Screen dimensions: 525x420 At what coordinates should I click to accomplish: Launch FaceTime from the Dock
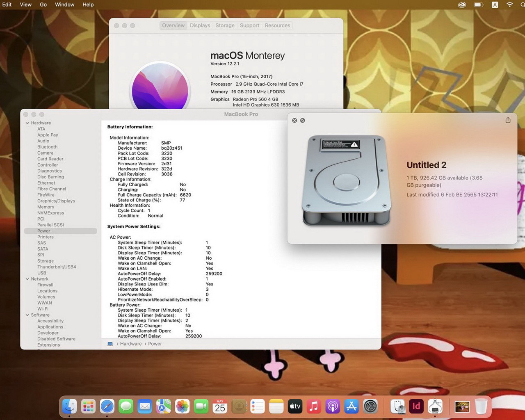tap(201, 406)
